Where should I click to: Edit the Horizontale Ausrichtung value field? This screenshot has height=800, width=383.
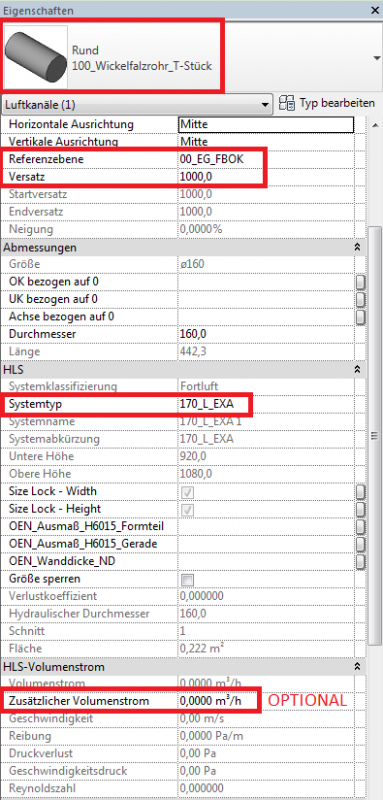pyautogui.click(x=266, y=124)
